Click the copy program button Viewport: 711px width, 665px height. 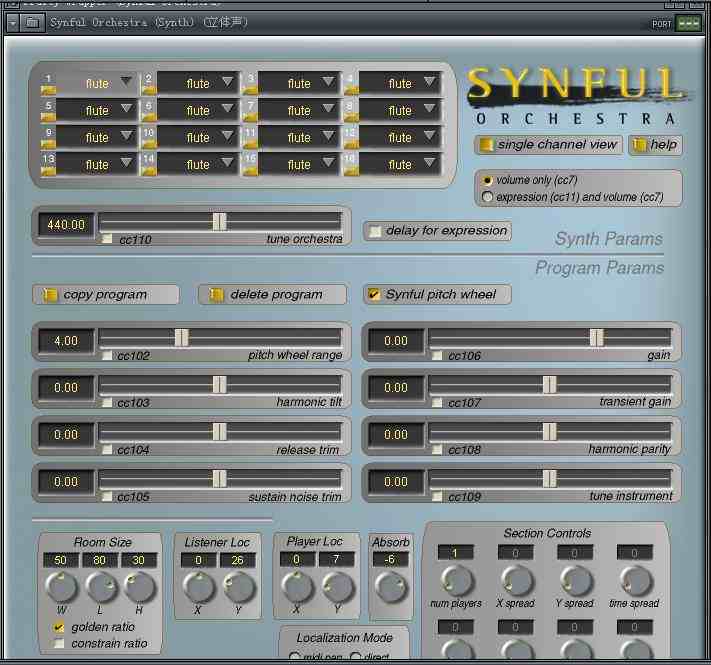(106, 295)
